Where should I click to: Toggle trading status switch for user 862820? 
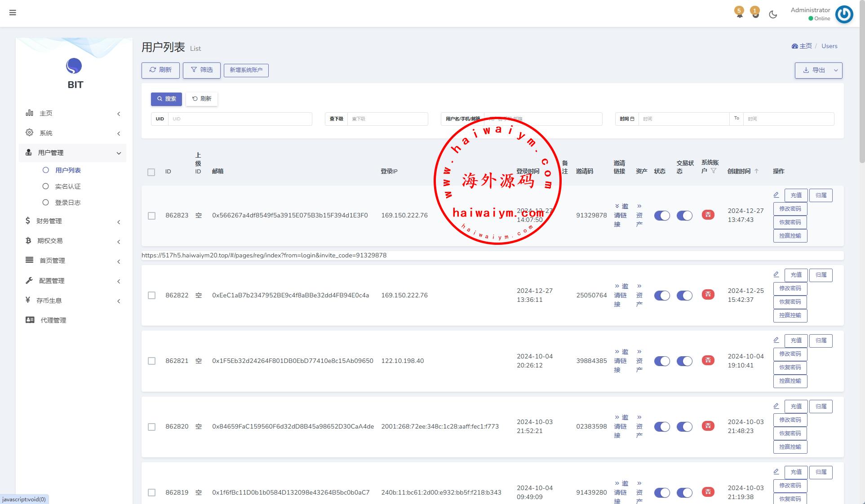(684, 427)
